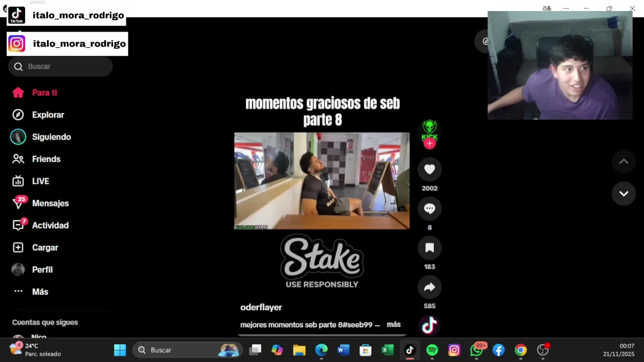
Task: Open Facebook from the taskbar
Action: click(499, 350)
